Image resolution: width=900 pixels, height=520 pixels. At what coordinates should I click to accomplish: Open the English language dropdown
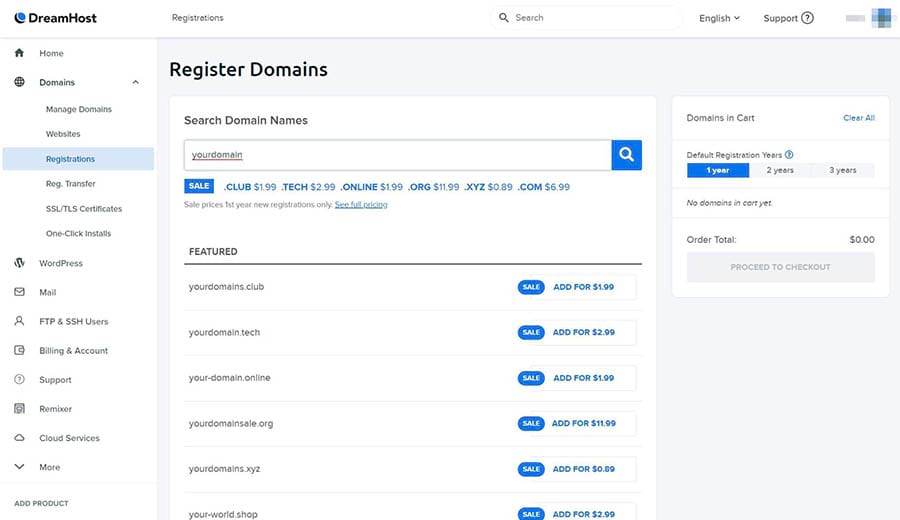click(719, 18)
